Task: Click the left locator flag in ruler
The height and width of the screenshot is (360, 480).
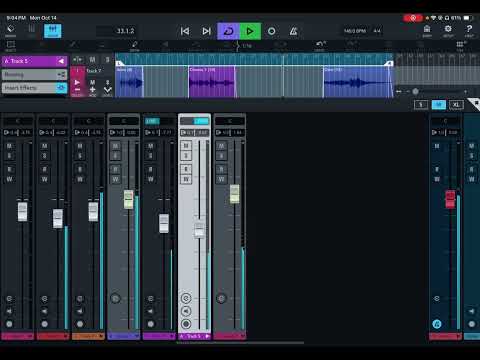Action: [119, 63]
